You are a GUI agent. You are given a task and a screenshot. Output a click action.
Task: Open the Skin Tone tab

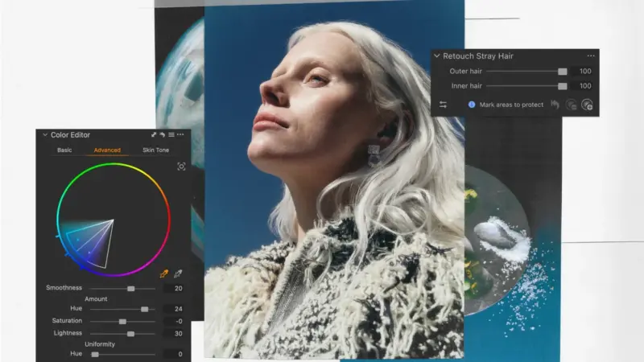(155, 150)
